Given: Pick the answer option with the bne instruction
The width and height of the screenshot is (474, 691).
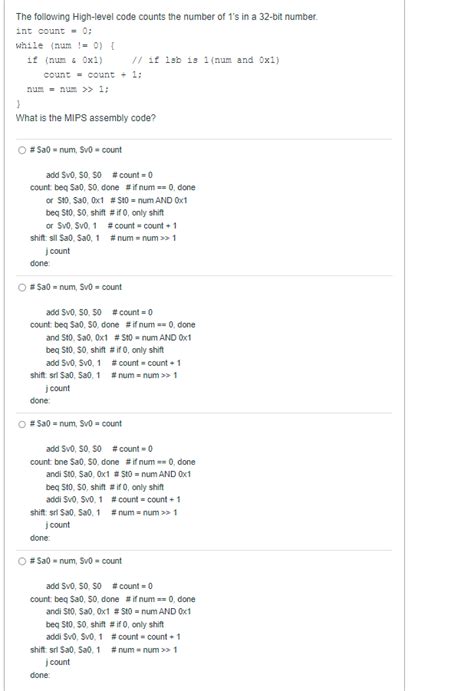Looking at the screenshot, I should coord(22,424).
